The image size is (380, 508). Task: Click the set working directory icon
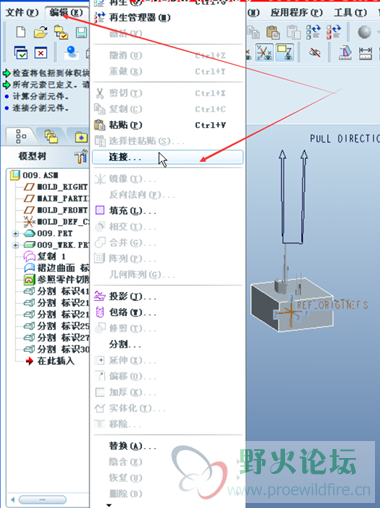[x=61, y=32]
